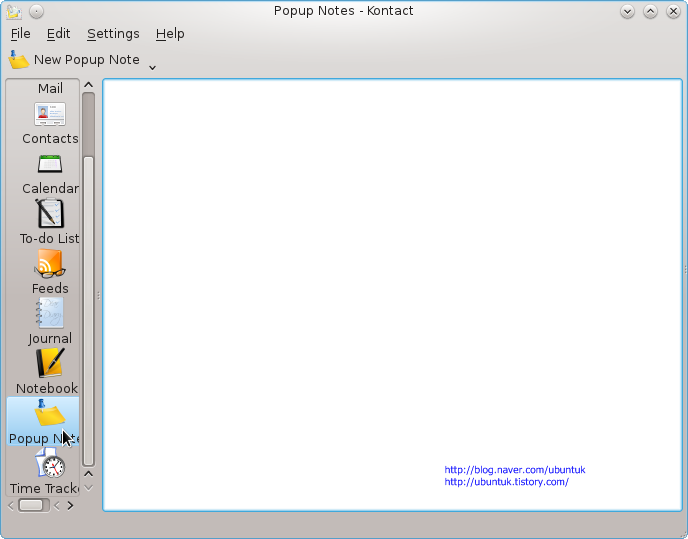Maximize the Kontact window
The width and height of the screenshot is (688, 539).
[650, 11]
